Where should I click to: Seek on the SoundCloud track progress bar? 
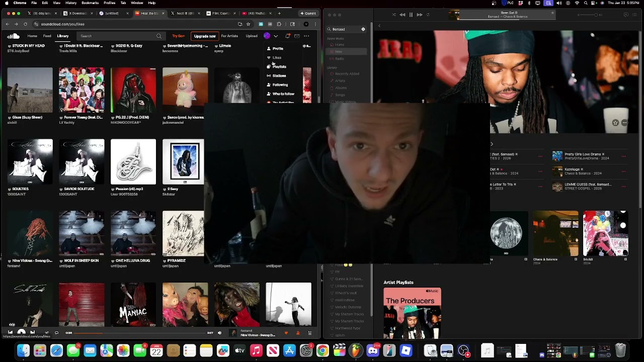coord(140,333)
